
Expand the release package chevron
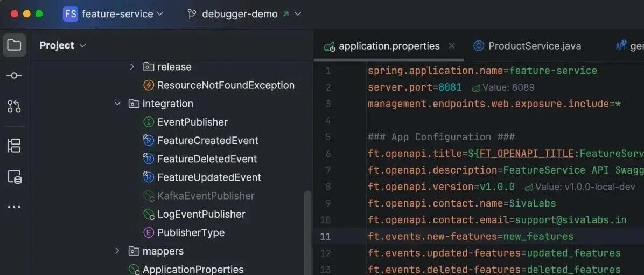click(132, 66)
